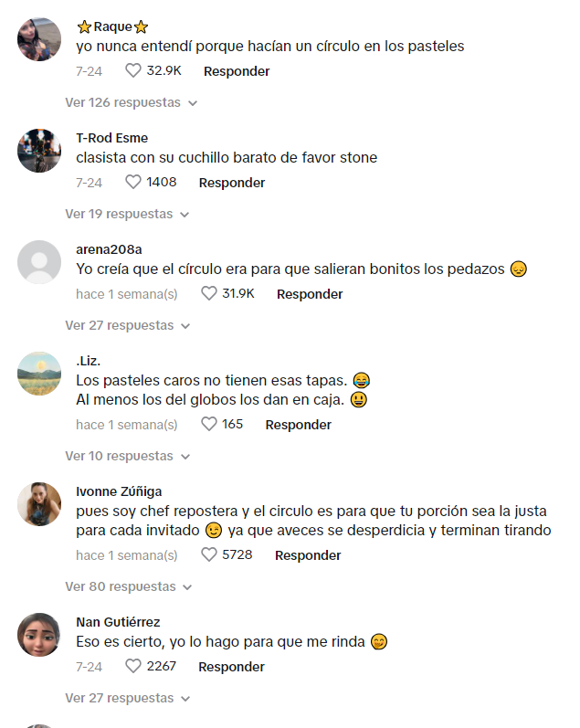Tap the heart on arena208a's comment
580x728 pixels.
(x=209, y=293)
